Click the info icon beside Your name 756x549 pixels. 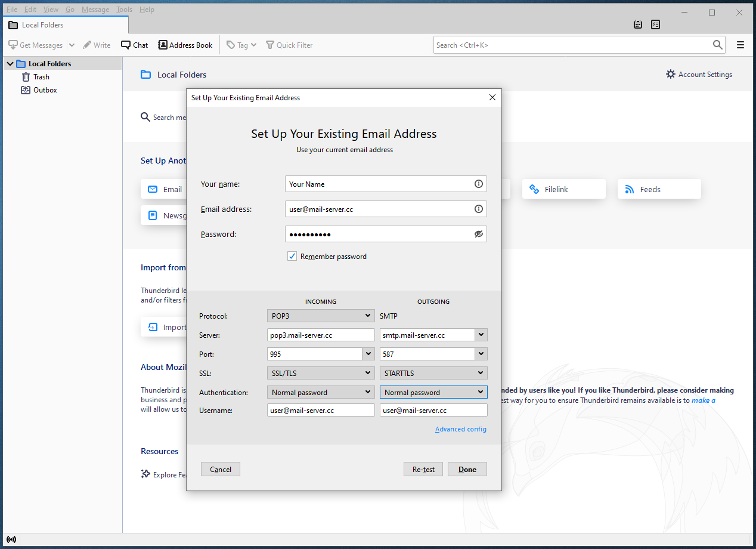pos(478,184)
